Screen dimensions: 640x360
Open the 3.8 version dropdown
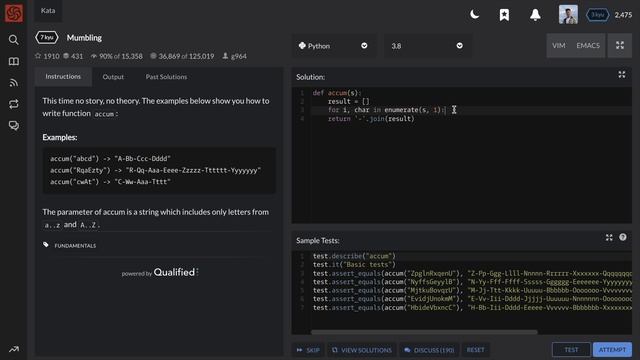pyautogui.click(x=427, y=46)
